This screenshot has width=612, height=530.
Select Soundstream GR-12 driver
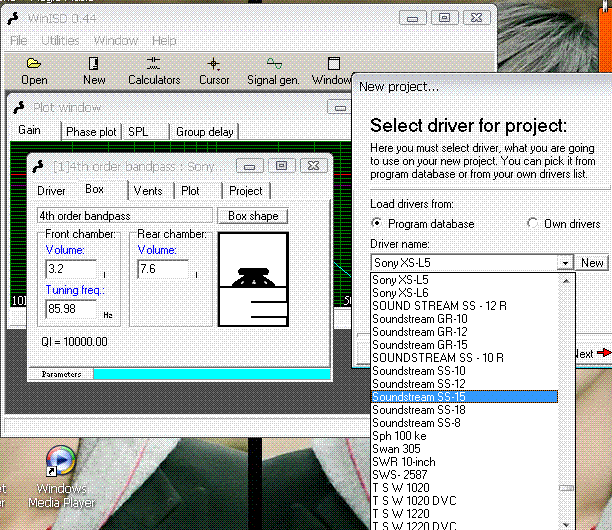(x=464, y=332)
